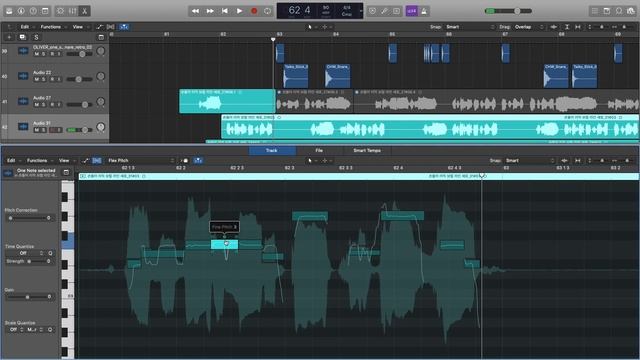The width and height of the screenshot is (640, 360).
Task: Select the highlighted Fine Pitch note
Action: pos(224,244)
